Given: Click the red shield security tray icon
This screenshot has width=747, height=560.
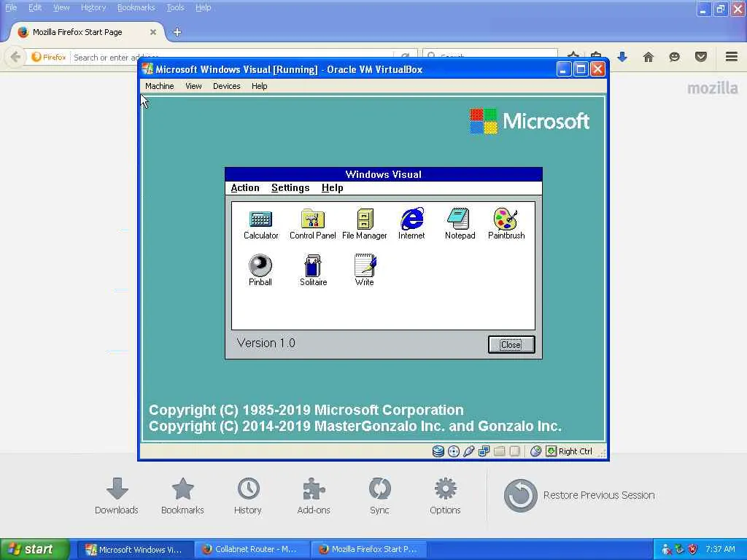Looking at the screenshot, I should click(693, 550).
